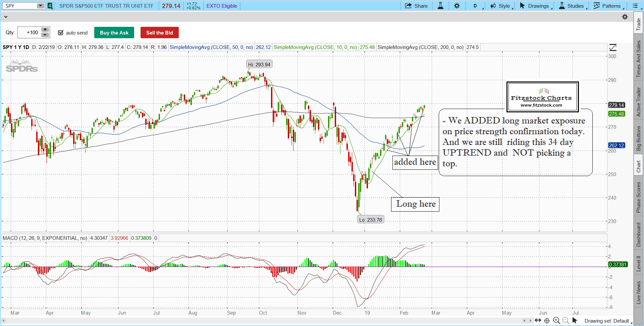Open chart settings gear in top toolbar

coord(457,6)
